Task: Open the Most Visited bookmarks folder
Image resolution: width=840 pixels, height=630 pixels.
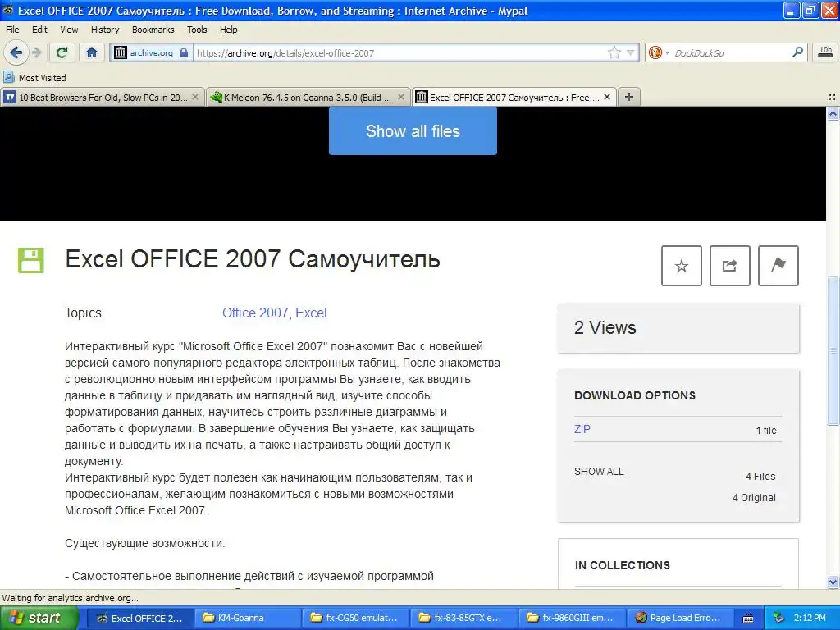Action: [x=34, y=78]
